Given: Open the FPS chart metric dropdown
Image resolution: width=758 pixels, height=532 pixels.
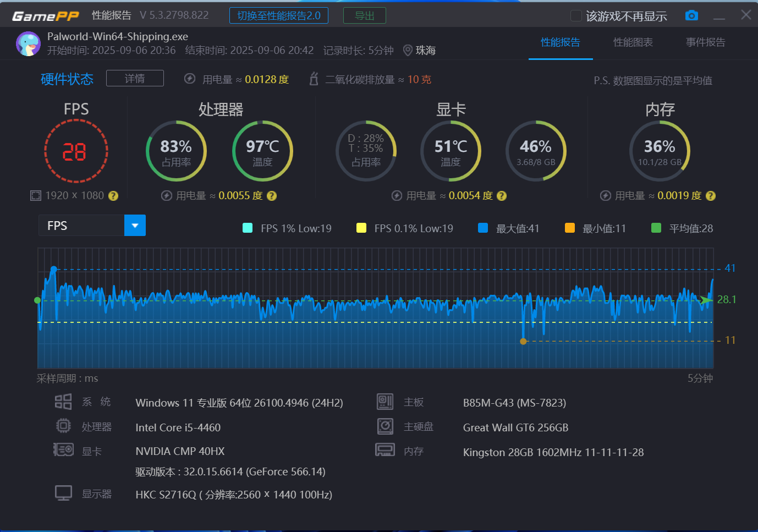Looking at the screenshot, I should pyautogui.click(x=92, y=226).
